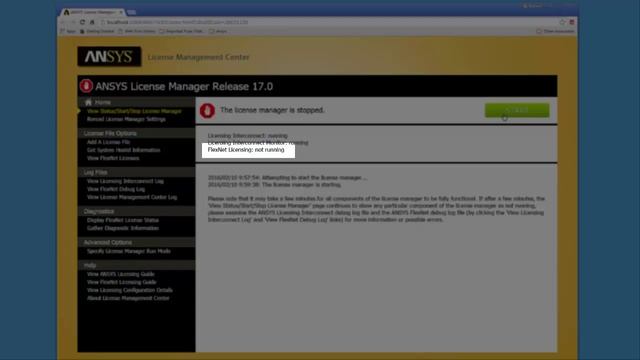The height and width of the screenshot is (360, 640).
Task: Click the License File Options section header
Action: 110,133
